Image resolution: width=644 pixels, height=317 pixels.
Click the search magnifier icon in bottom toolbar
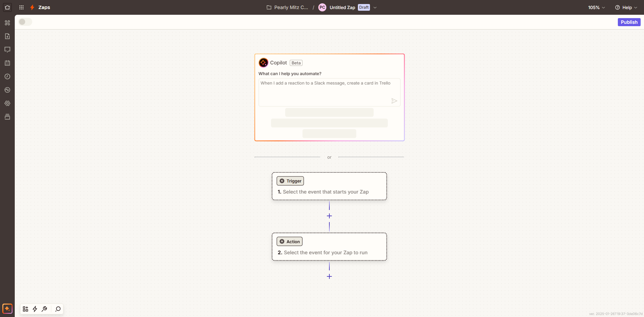point(58,309)
